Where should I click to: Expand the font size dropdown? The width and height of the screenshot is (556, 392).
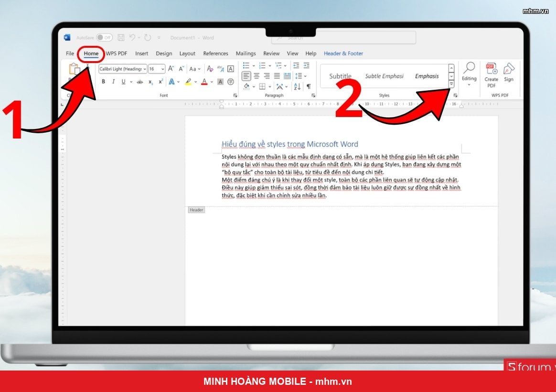point(156,69)
